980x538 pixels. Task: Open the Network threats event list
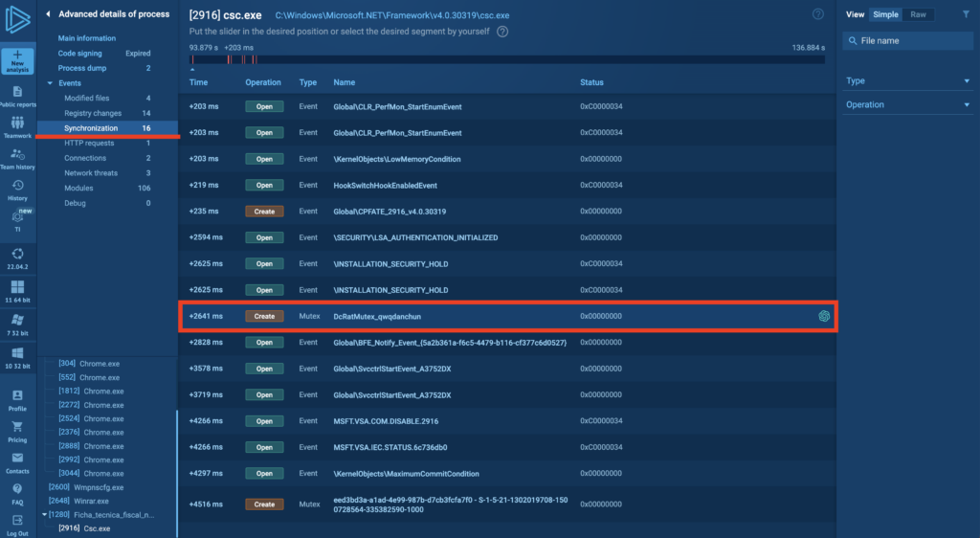point(92,173)
